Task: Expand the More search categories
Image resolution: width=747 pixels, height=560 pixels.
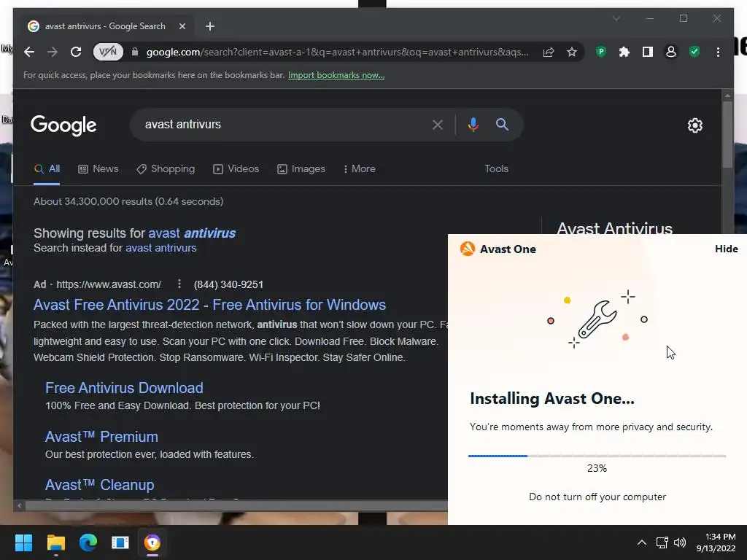Action: pyautogui.click(x=359, y=168)
